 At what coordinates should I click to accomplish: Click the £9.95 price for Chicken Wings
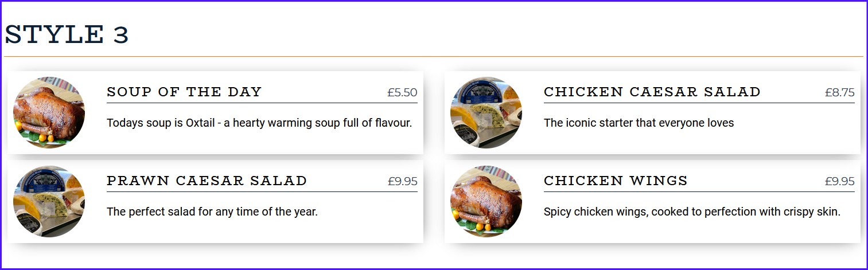(x=840, y=181)
